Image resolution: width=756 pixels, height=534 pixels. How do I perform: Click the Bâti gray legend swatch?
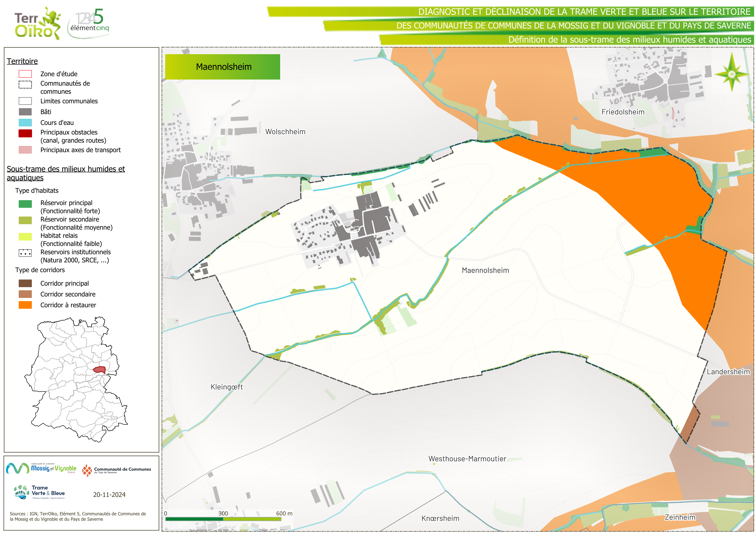[25, 112]
